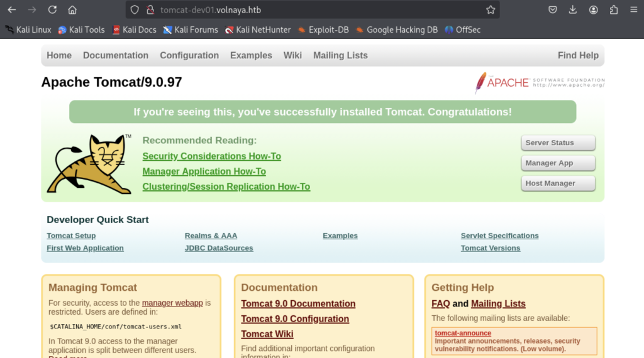
Task: Click the Apache Tomcat/9.0.97 heading
Action: pyautogui.click(x=111, y=82)
